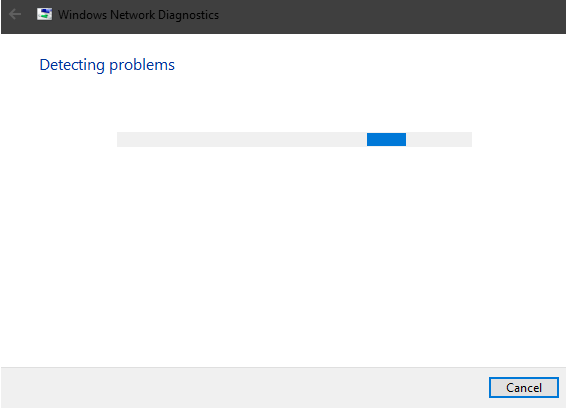Image resolution: width=566 pixels, height=411 pixels.
Task: Cancel the network diagnostics
Action: click(x=524, y=388)
